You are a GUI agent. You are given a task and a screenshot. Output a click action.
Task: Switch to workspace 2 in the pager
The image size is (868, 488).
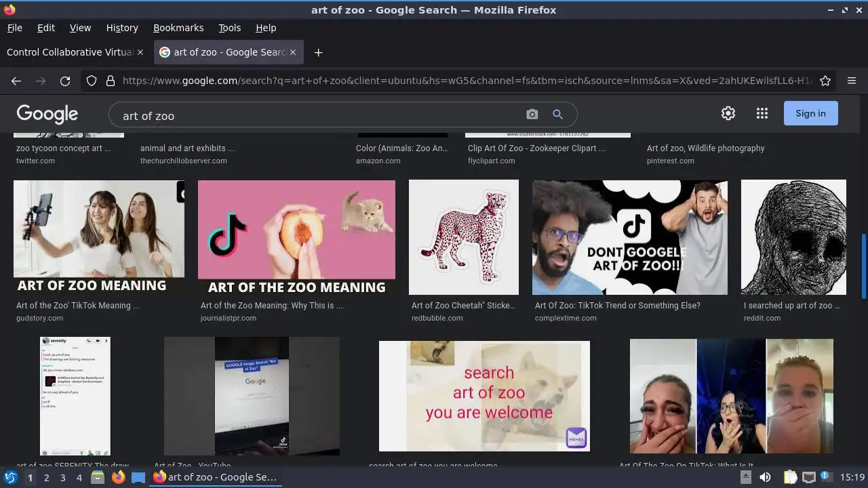(x=46, y=477)
